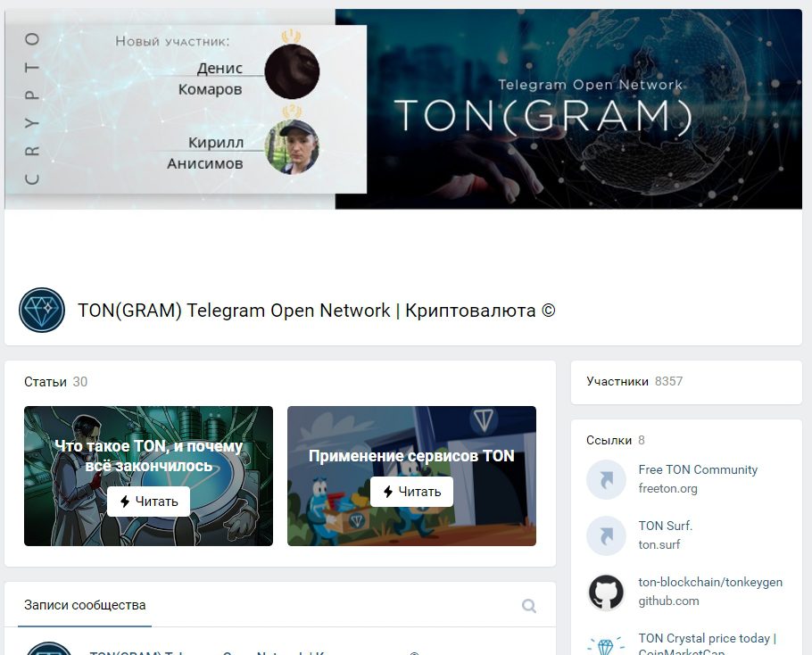The height and width of the screenshot is (655, 812).
Task: Open the GitHub icon for tonkeygen
Action: (606, 592)
